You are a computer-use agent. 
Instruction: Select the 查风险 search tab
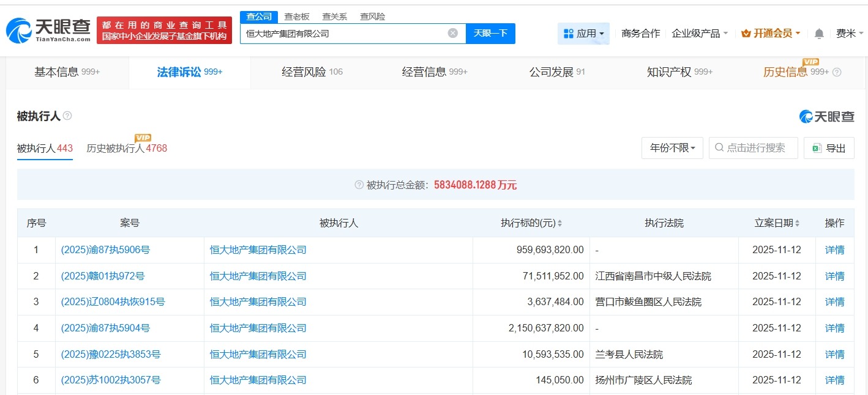(372, 17)
